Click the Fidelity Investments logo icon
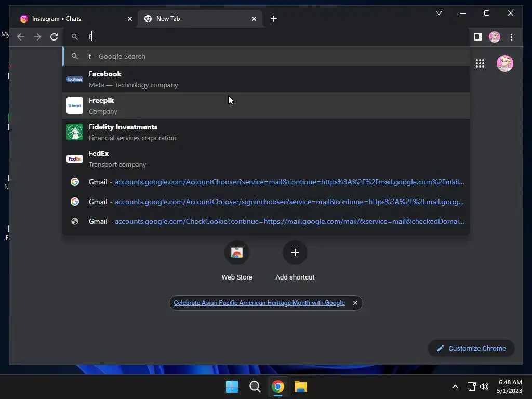 [x=75, y=132]
